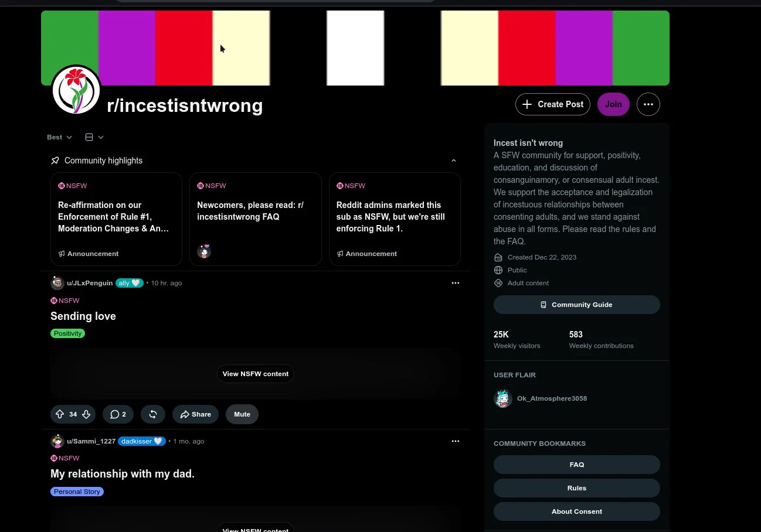
Task: Open 'Newcomers, please read' FAQ highlight card
Action: coord(256,219)
